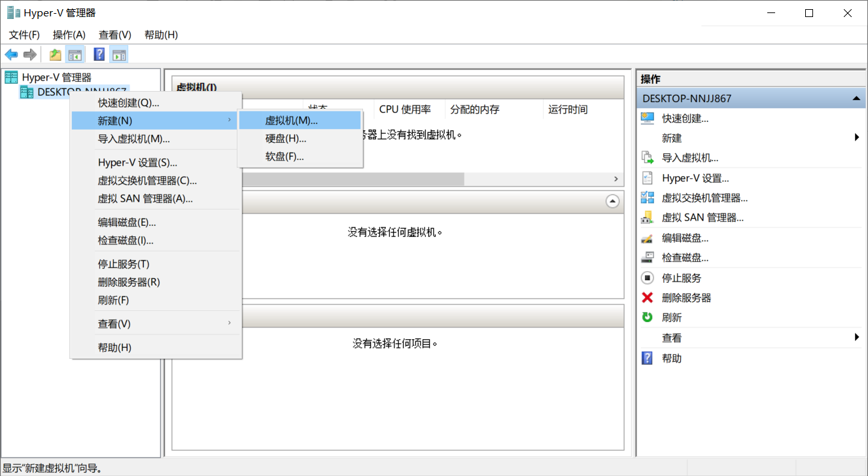Click the Back arrow toolbar icon
868x476 pixels.
click(x=11, y=55)
